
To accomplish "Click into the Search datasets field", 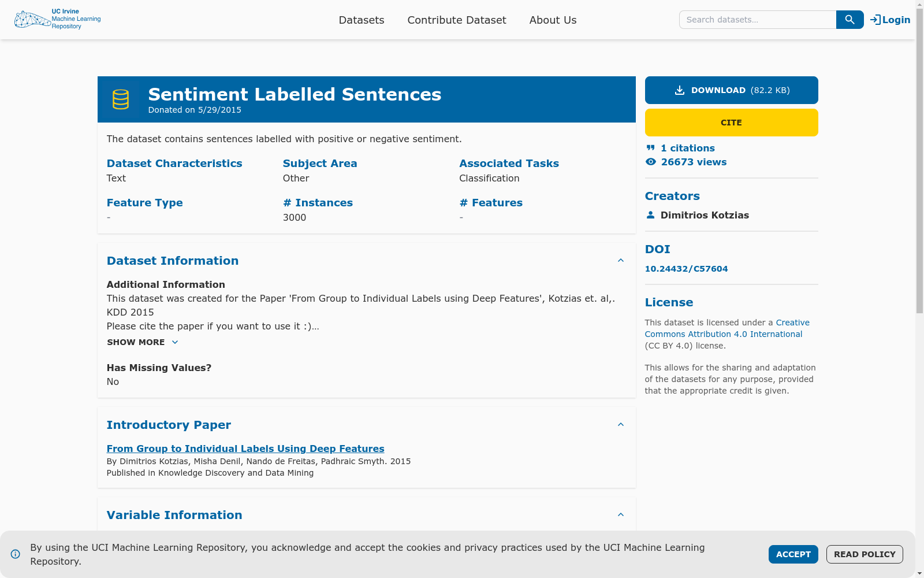I will coord(757,20).
